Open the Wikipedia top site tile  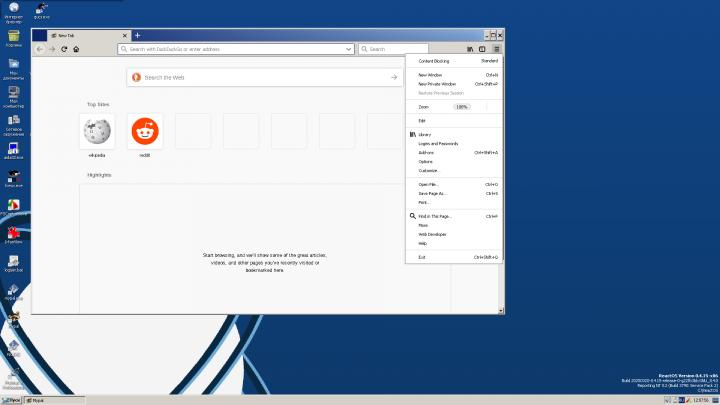coord(97,131)
